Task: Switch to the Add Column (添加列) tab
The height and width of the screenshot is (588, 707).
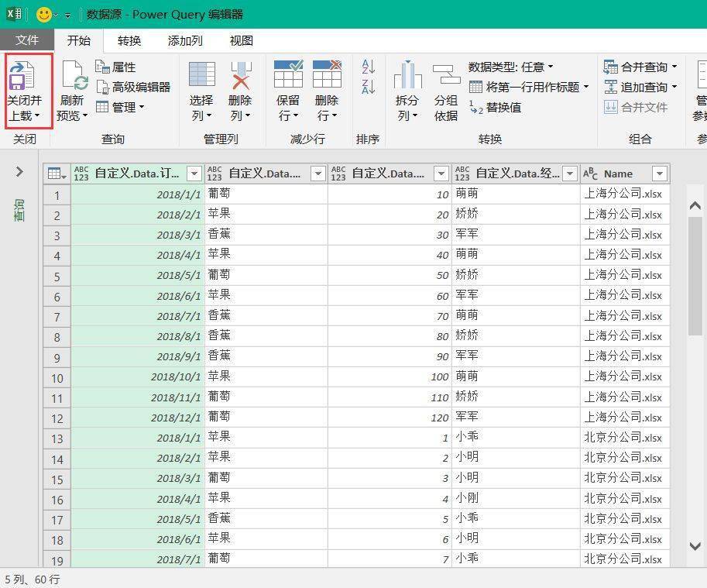Action: pos(185,40)
